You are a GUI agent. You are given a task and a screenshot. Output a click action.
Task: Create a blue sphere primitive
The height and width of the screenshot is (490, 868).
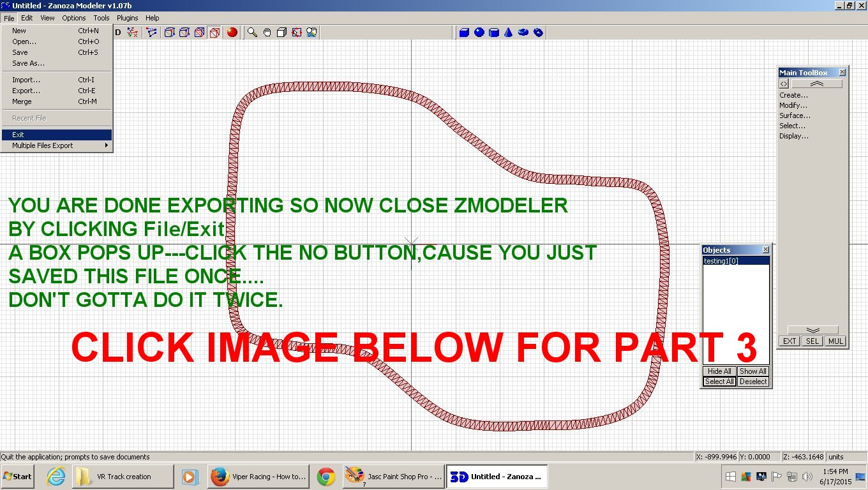479,32
